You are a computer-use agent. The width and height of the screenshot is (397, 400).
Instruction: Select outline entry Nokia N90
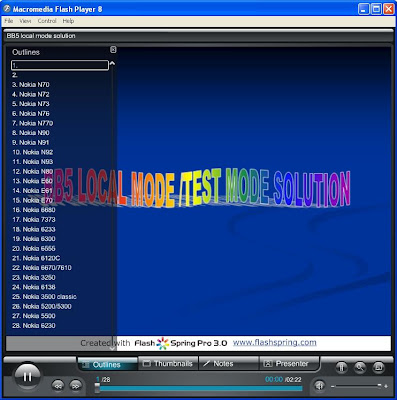[x=31, y=133]
